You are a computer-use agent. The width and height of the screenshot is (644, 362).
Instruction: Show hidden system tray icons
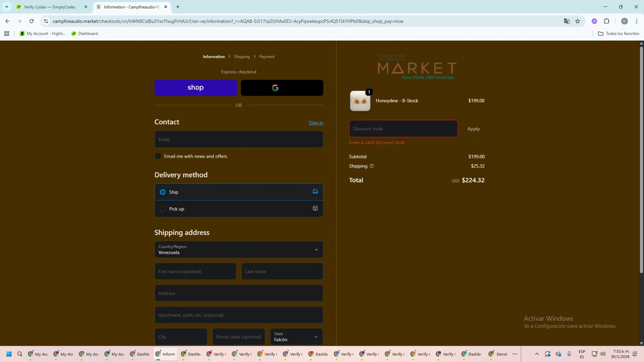[x=537, y=354]
